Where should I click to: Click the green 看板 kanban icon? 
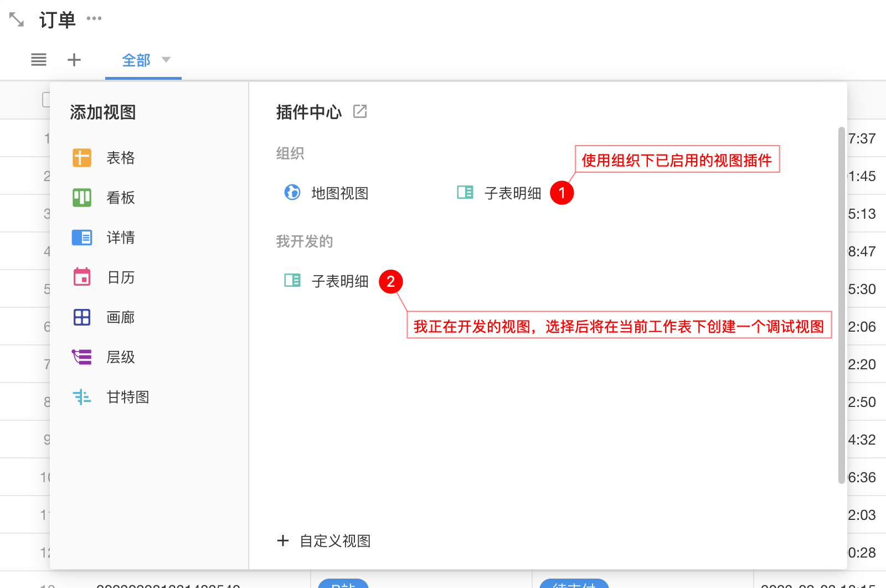click(82, 198)
